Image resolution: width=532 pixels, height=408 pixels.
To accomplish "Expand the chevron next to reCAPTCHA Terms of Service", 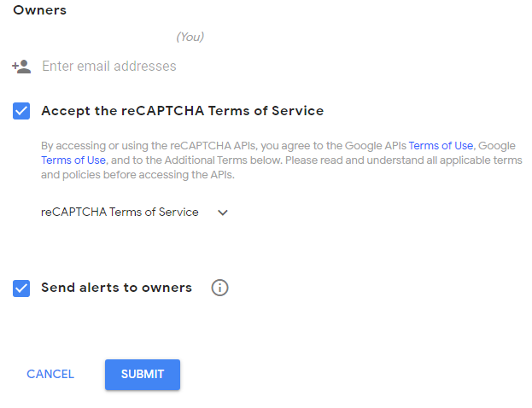I will (x=223, y=213).
